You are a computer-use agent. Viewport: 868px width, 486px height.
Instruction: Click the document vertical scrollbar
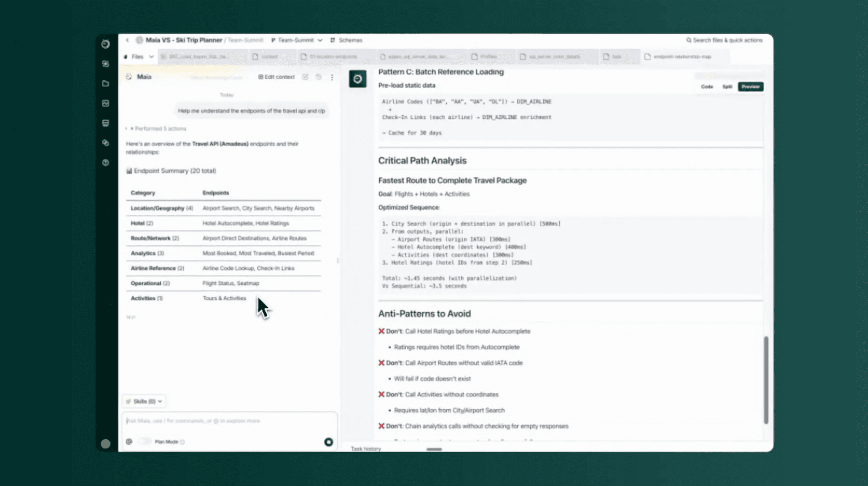[766, 380]
